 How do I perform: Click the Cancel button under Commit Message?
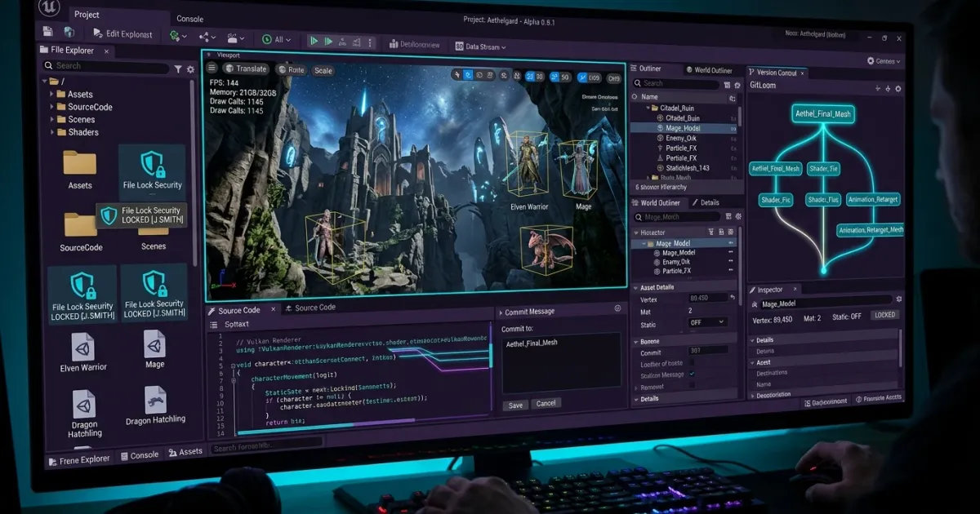(x=546, y=403)
